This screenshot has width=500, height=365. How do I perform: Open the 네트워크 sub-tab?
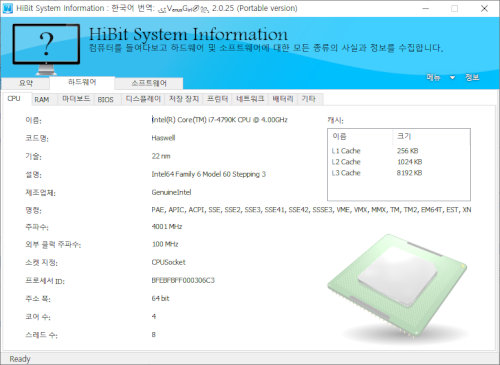[x=250, y=99]
